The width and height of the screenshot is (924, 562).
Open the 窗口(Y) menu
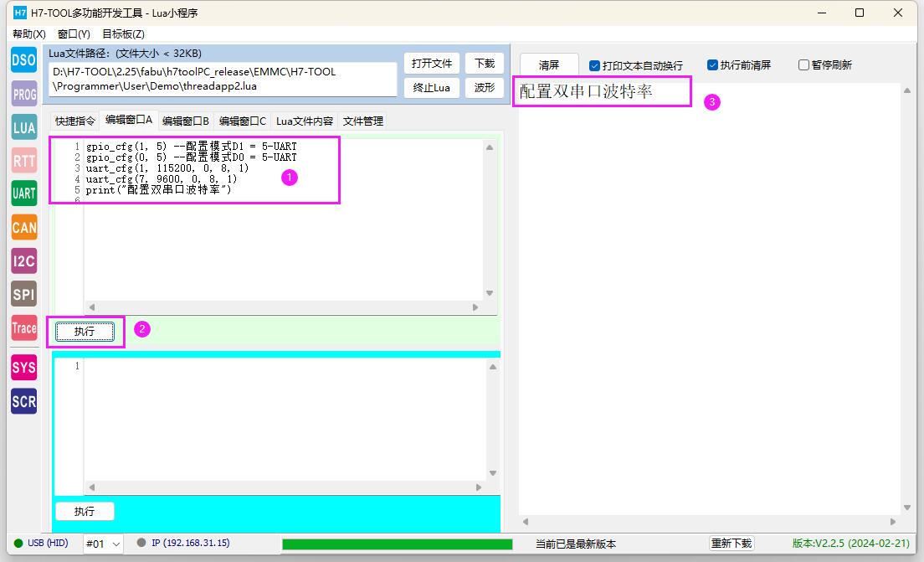(74, 34)
